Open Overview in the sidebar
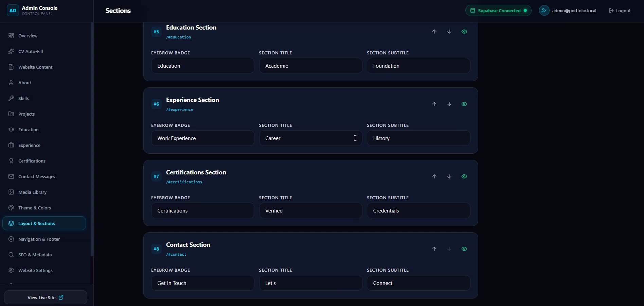Viewport: 644px width, 306px height. click(x=44, y=36)
